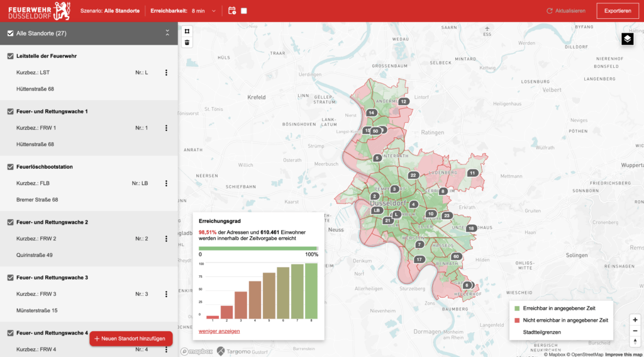Click address text Quirinstraße 49

coord(35,255)
